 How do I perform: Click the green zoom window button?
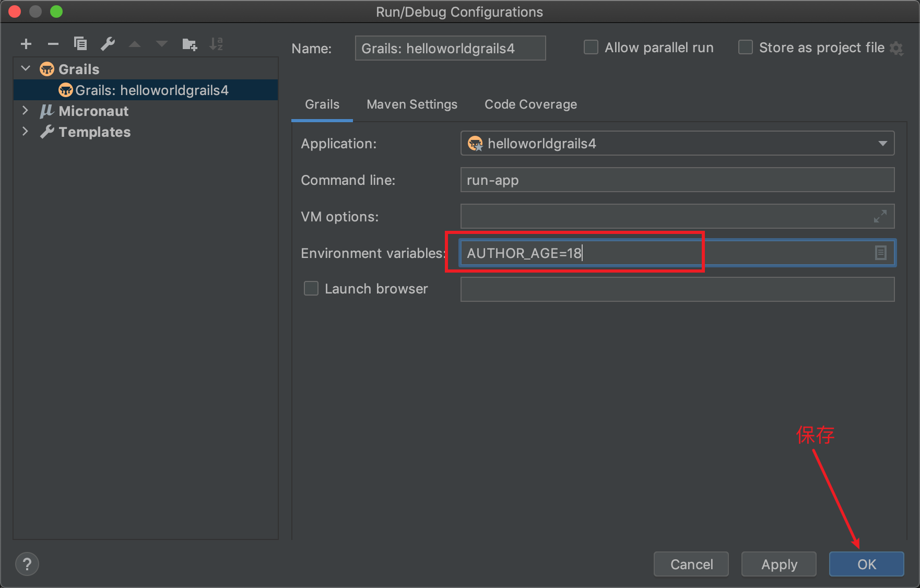click(56, 11)
